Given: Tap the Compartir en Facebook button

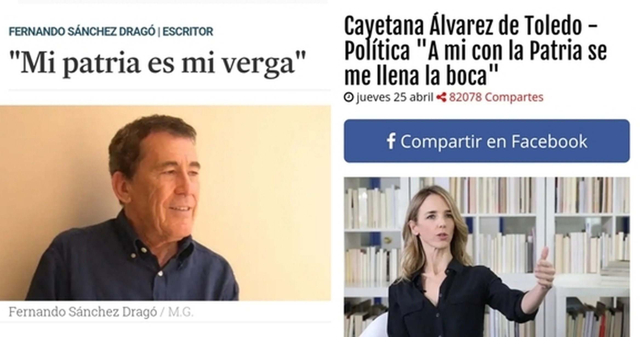Looking at the screenshot, I should point(487,141).
